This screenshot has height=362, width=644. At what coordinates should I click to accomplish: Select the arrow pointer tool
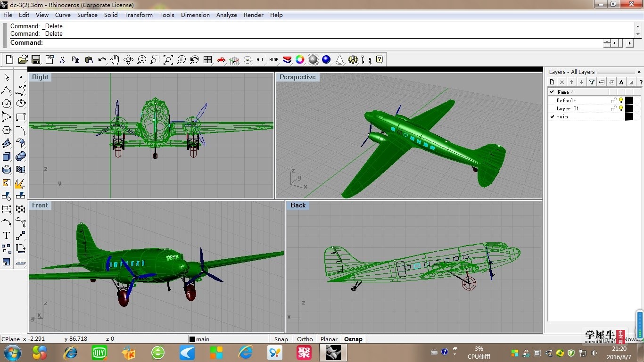pos(7,77)
